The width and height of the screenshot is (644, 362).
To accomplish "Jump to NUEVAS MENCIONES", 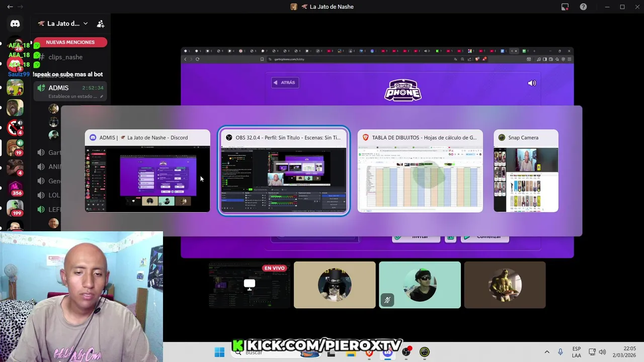I will point(70,42).
